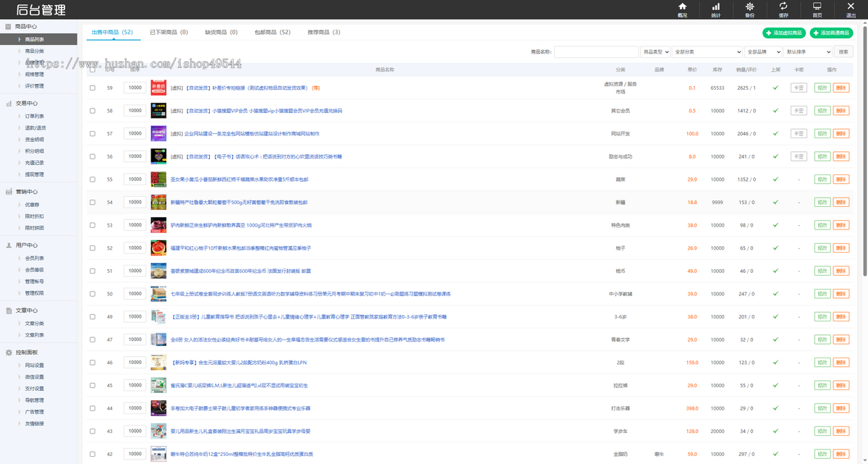The width and height of the screenshot is (868, 464).
Task: Open the 首页 monitor icon
Action: 817,7
